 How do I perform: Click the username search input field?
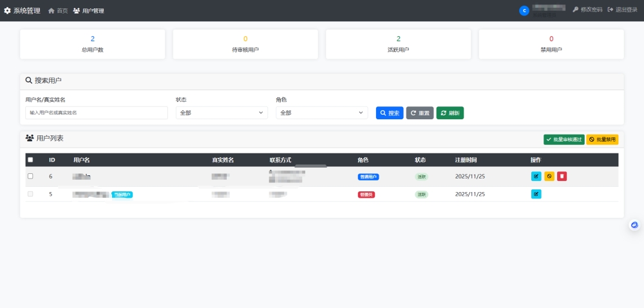(96, 113)
